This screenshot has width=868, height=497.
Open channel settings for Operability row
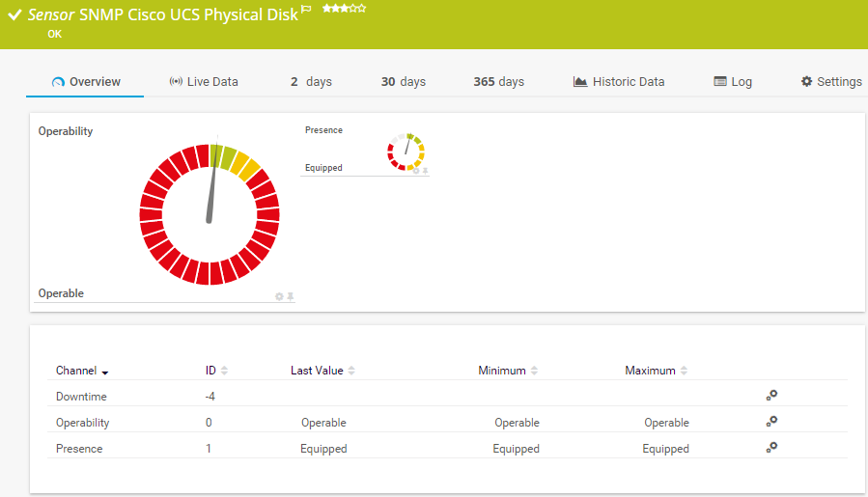tap(771, 421)
